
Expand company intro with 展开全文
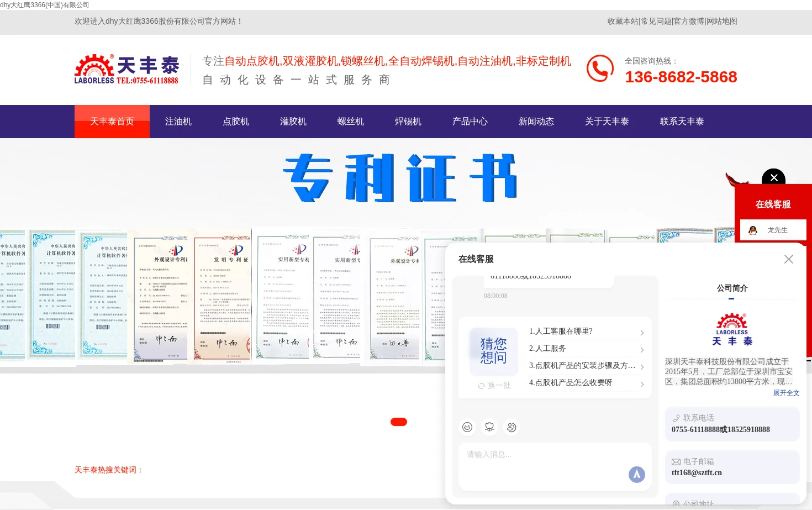pos(786,393)
